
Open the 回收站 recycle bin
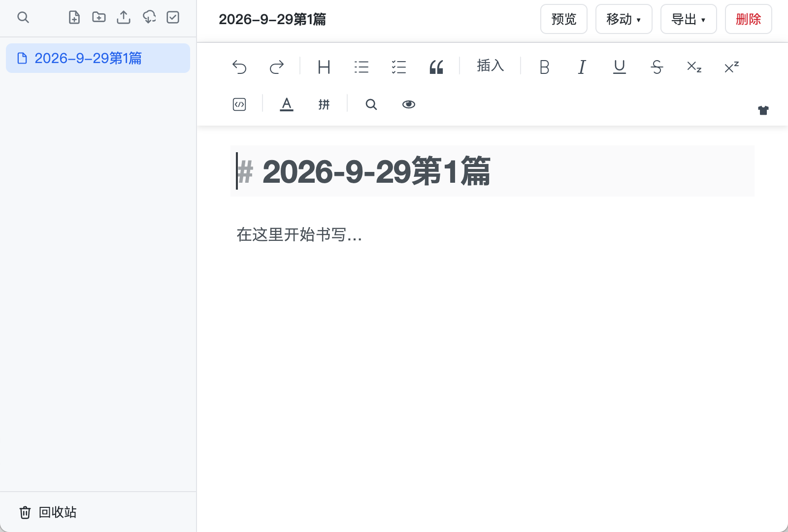[48, 512]
